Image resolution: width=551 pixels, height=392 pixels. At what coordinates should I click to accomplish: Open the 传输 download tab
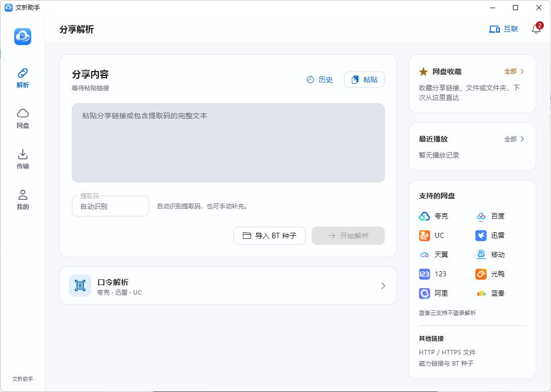(22, 159)
